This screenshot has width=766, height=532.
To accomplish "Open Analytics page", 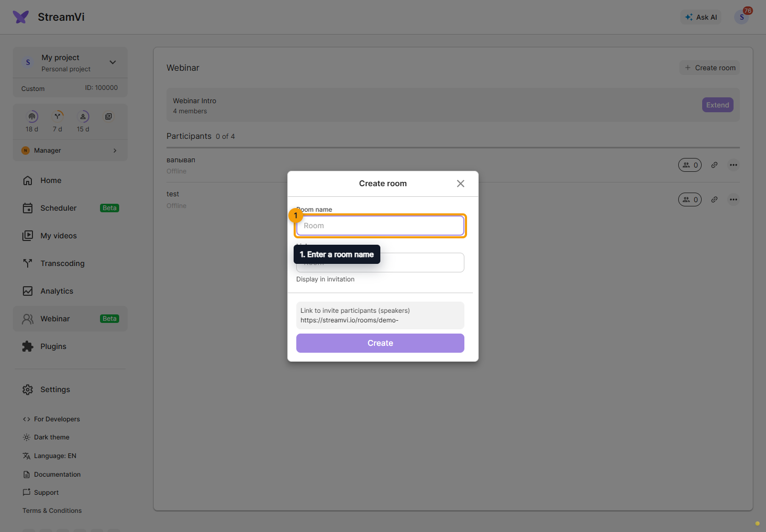I will pos(70,291).
